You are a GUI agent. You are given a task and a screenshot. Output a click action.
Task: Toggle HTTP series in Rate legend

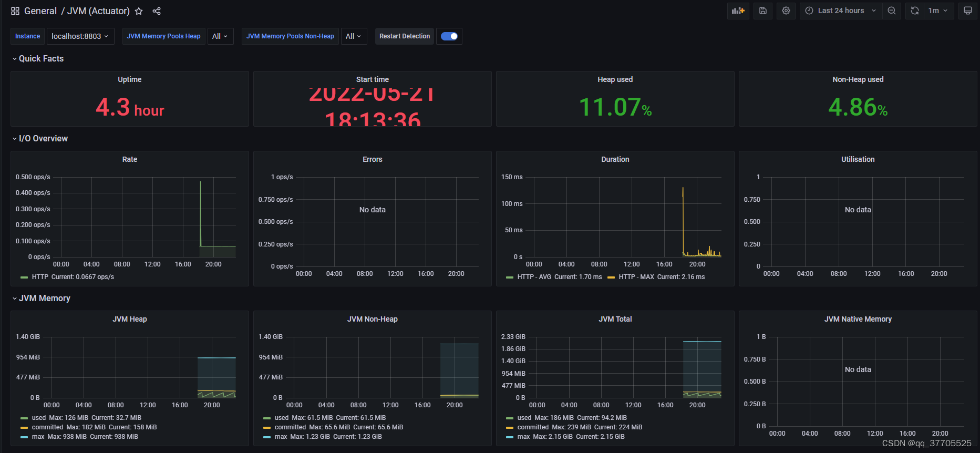click(x=40, y=277)
